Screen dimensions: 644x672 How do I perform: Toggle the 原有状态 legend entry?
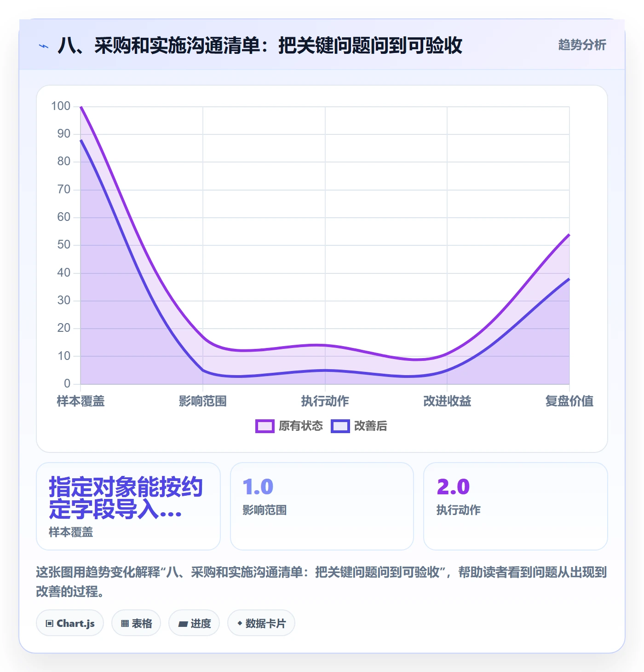(289, 426)
